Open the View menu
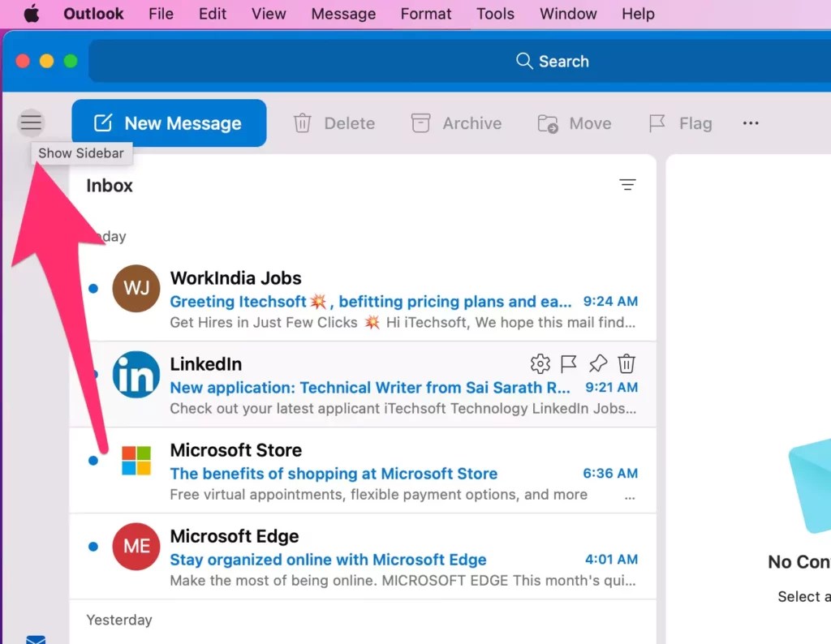The width and height of the screenshot is (831, 644). [x=268, y=14]
